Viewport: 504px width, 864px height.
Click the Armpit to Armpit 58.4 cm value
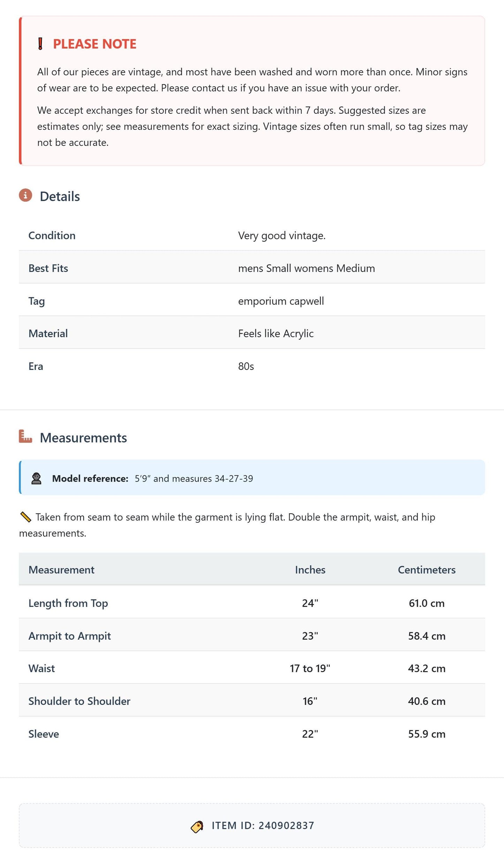(427, 636)
